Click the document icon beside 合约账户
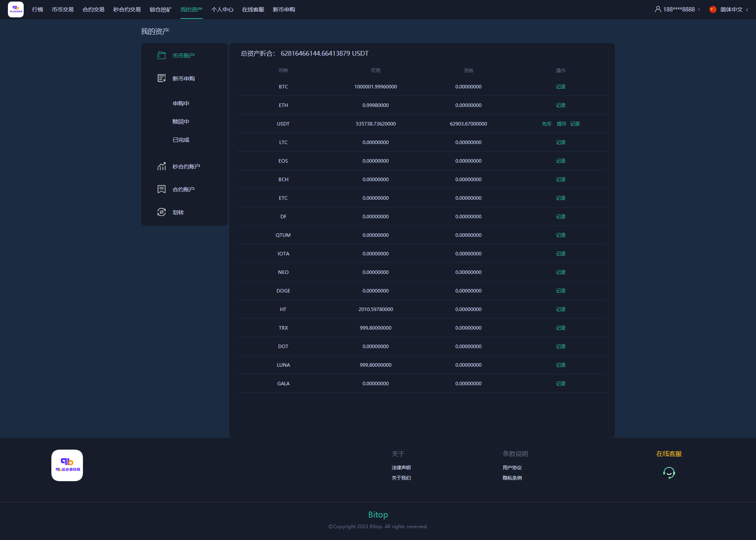The height and width of the screenshot is (540, 756). tap(162, 189)
